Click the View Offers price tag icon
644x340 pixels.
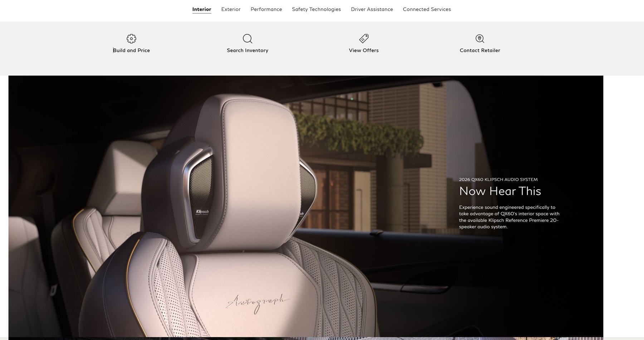[x=364, y=39]
